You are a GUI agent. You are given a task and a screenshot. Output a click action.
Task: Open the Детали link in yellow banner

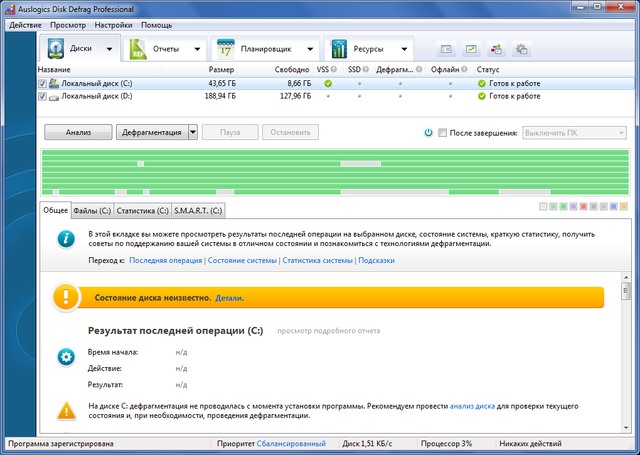(230, 297)
